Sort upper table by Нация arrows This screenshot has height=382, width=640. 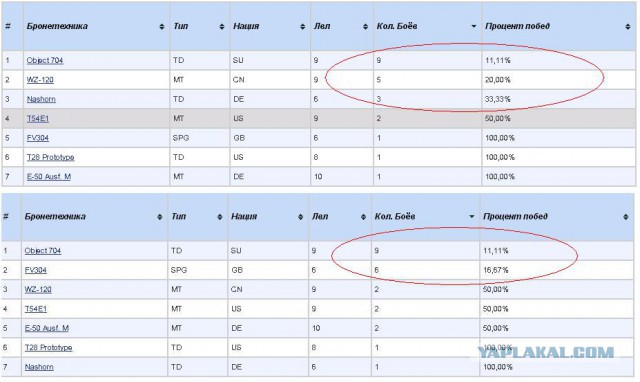point(302,27)
